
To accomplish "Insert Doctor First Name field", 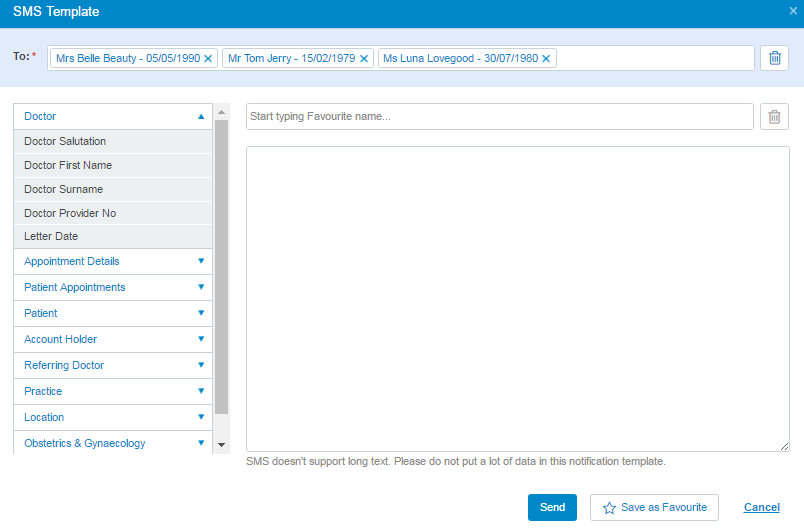I will (x=113, y=166).
